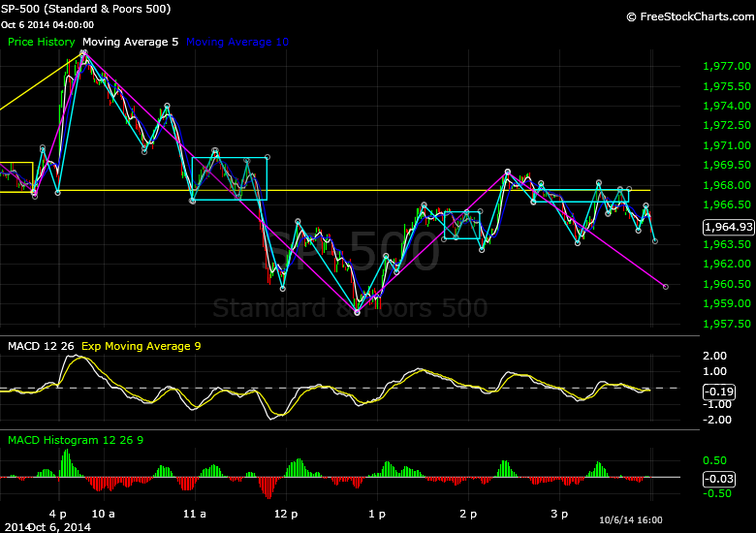Viewport: 756px width, 533px height.
Task: Select the 12 p time axis label
Action: (284, 513)
